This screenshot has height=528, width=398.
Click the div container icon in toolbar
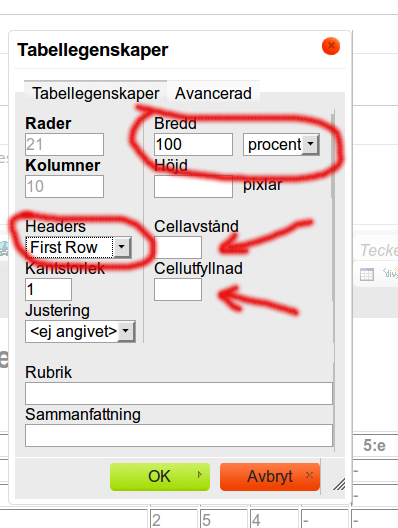(x=391, y=273)
